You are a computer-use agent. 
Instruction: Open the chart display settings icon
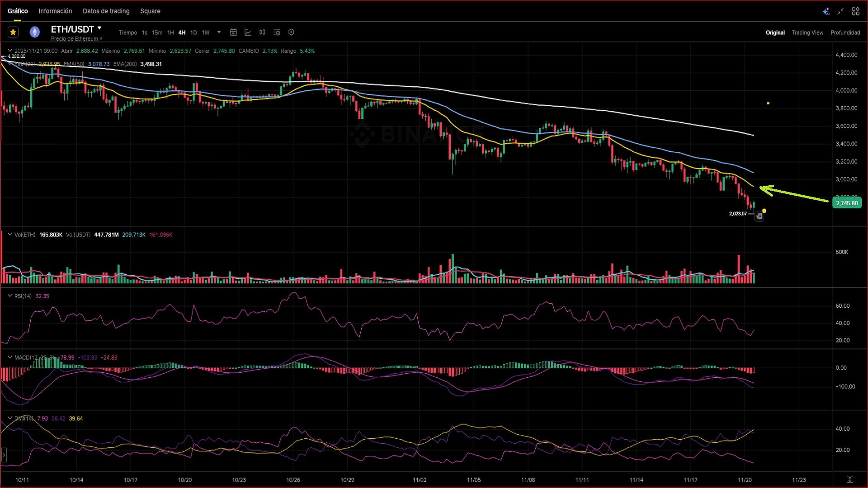[x=277, y=32]
